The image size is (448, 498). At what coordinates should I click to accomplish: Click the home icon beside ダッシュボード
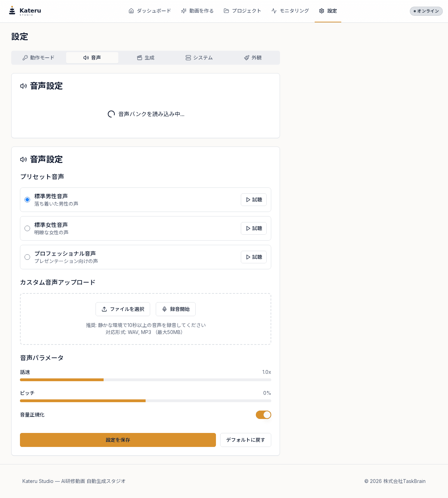pyautogui.click(x=131, y=11)
